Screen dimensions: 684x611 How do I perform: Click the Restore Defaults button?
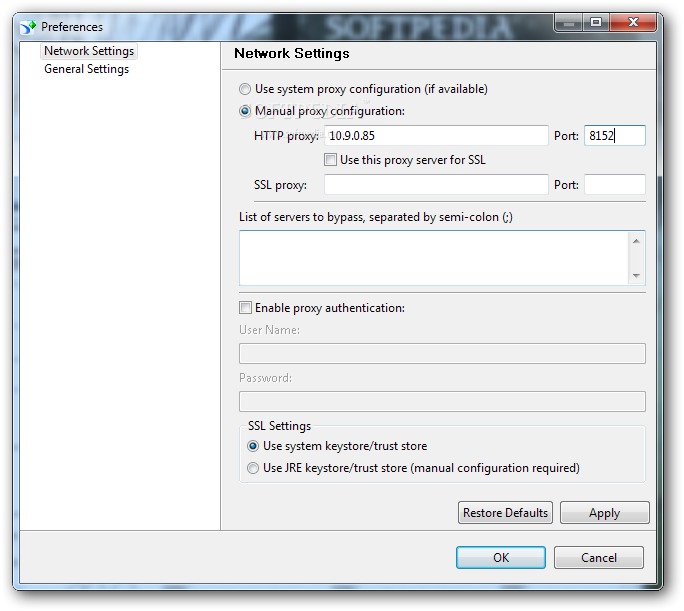click(505, 513)
